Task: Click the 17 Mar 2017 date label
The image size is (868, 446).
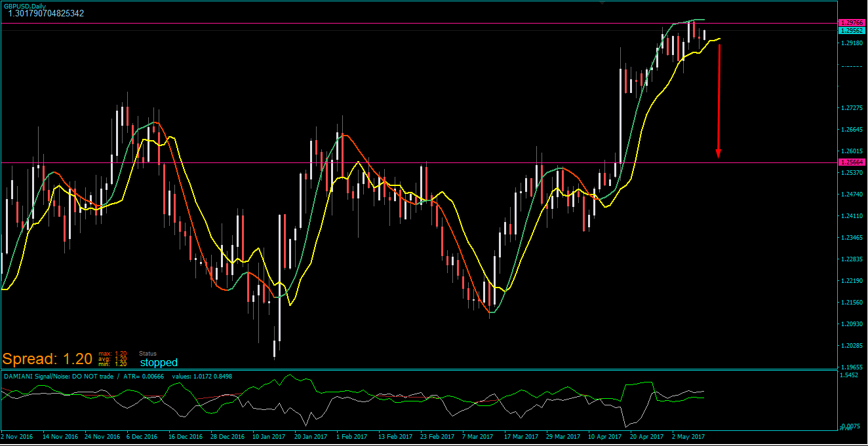Action: pos(521,436)
